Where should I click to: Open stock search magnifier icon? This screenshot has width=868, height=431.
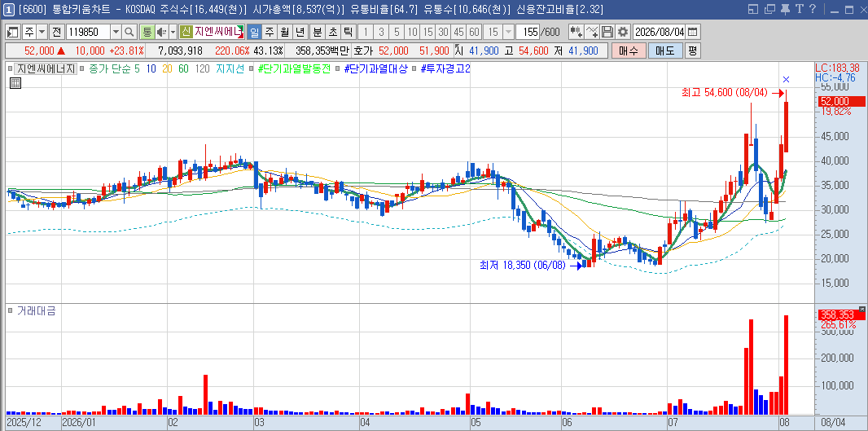click(129, 32)
